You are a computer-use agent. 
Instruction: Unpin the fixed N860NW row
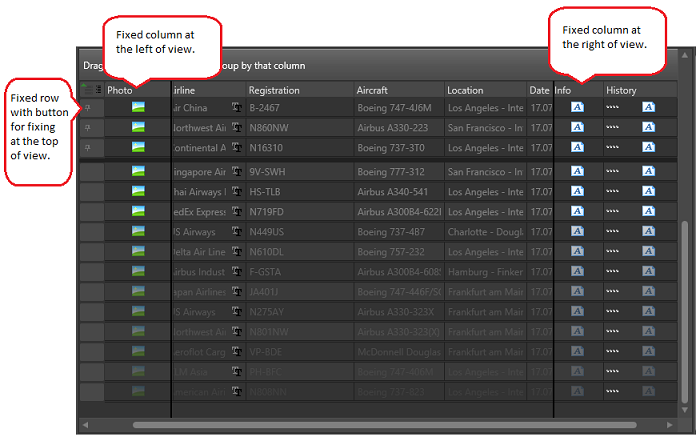[x=88, y=128]
